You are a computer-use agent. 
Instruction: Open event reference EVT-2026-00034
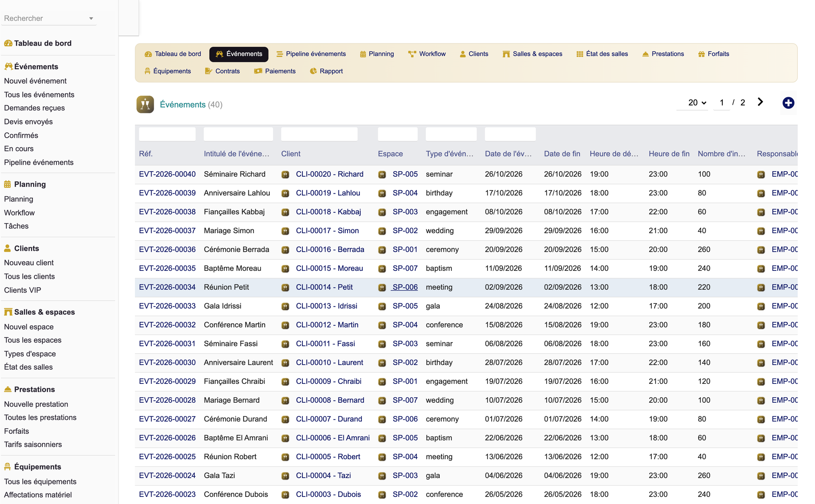[x=167, y=287]
